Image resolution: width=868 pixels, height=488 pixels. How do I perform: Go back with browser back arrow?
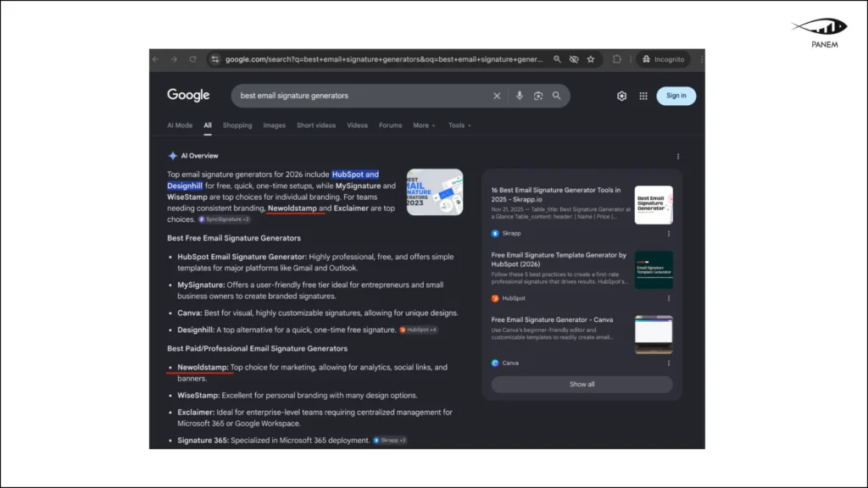pos(156,59)
